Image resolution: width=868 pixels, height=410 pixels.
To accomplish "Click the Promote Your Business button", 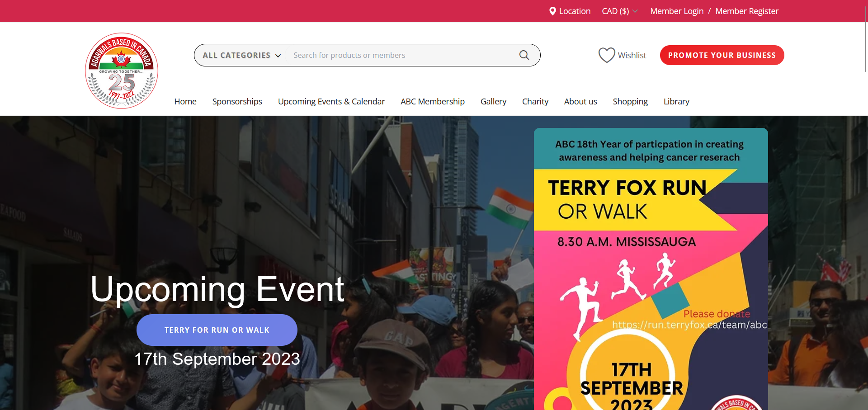I will coord(722,55).
